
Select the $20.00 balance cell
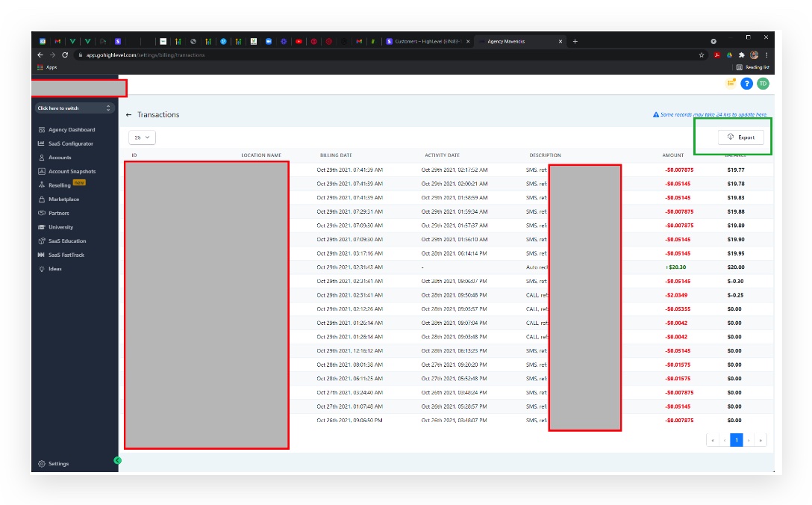click(735, 267)
